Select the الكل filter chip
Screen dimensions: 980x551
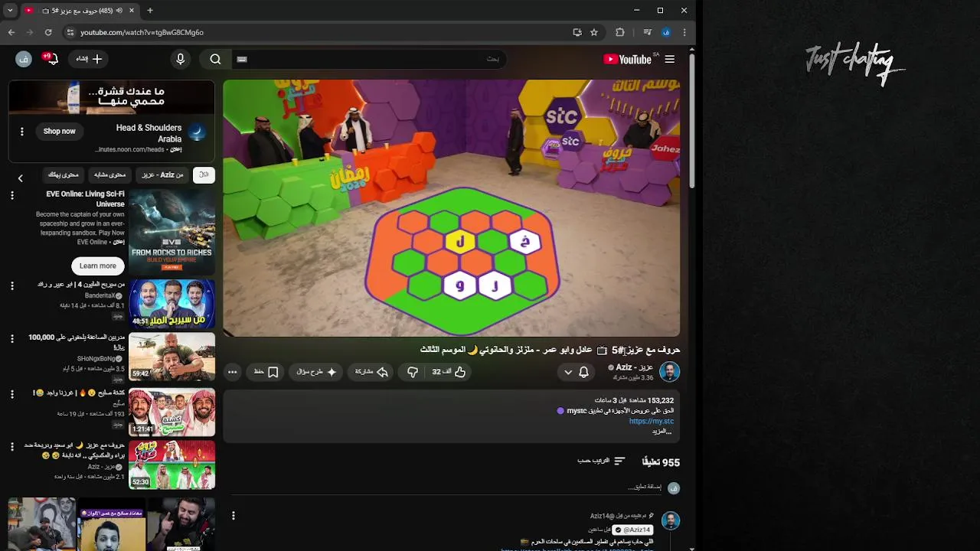point(204,174)
